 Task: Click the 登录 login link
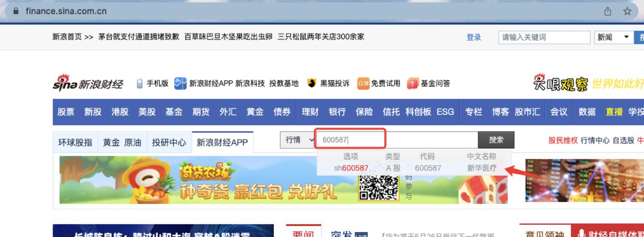474,37
